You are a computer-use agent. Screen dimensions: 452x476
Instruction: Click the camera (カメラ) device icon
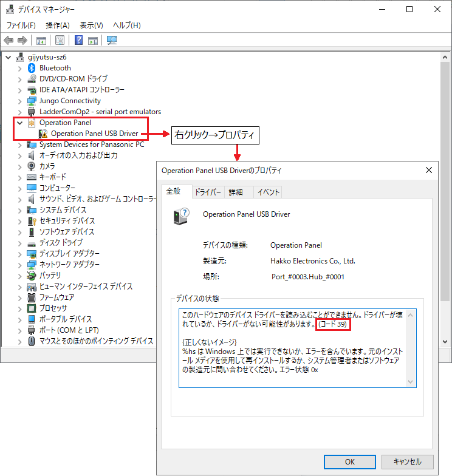click(32, 166)
